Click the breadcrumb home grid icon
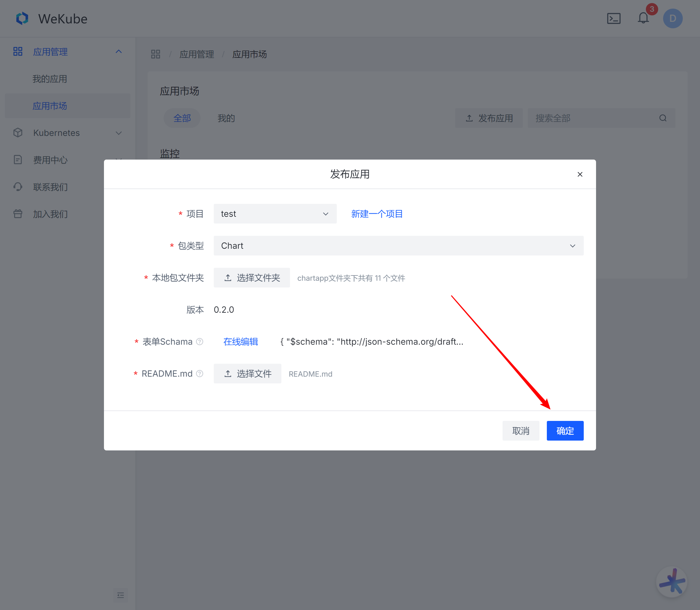 click(156, 54)
